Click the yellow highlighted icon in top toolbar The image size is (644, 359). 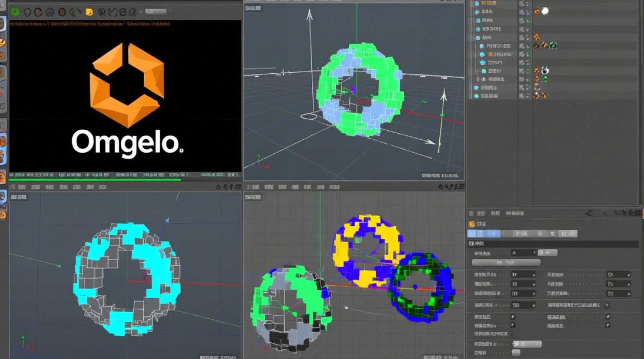[89, 12]
